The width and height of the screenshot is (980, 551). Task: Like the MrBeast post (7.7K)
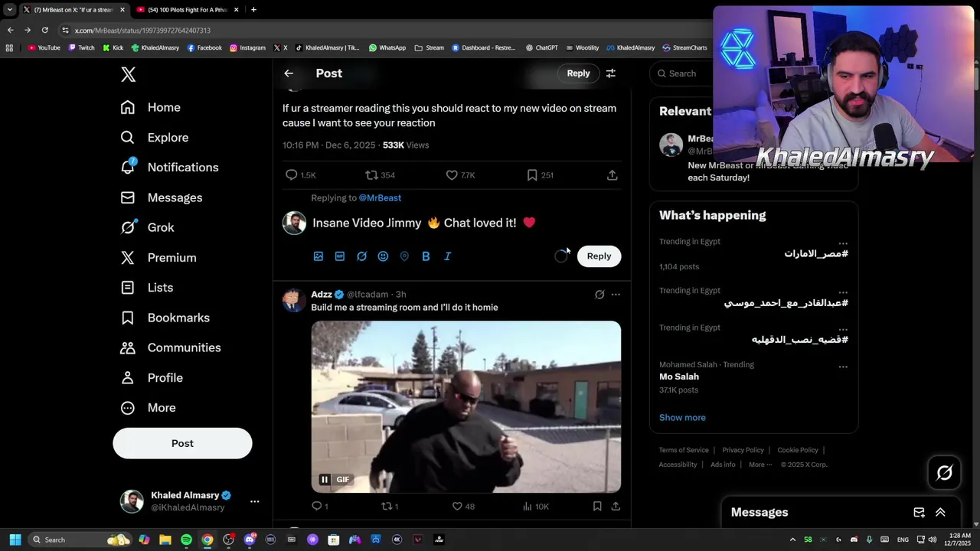(x=452, y=175)
